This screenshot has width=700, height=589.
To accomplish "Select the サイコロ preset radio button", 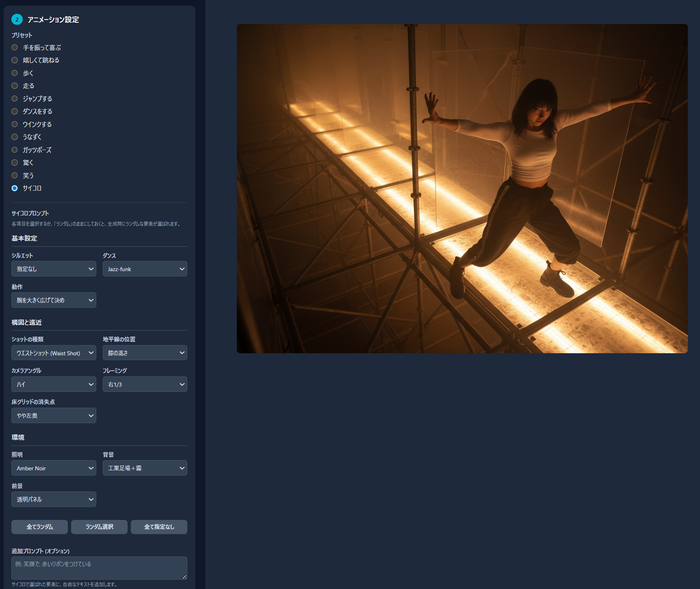I will coord(15,188).
